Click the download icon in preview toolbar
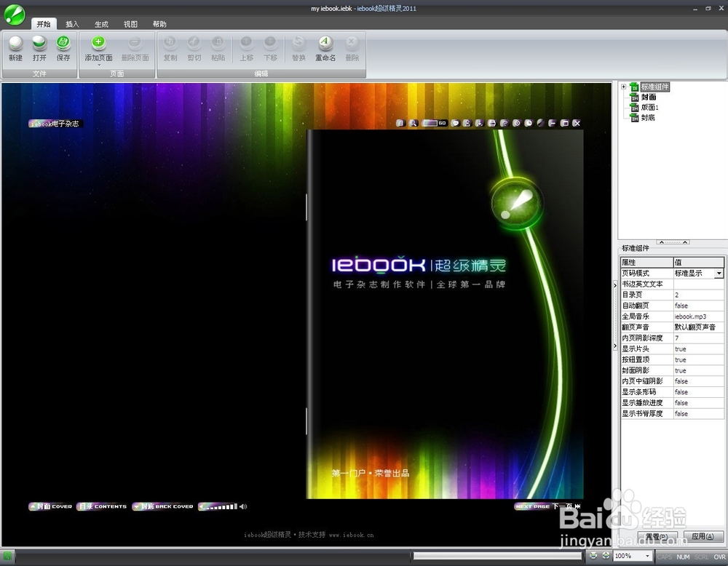Viewport: 728px width, 566px height. 479,123
